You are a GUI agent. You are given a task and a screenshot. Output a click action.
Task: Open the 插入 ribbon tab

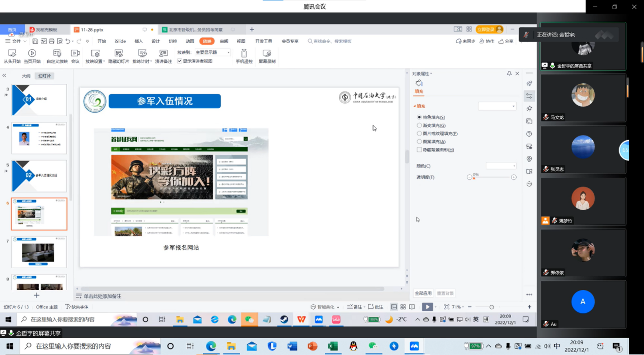point(139,41)
